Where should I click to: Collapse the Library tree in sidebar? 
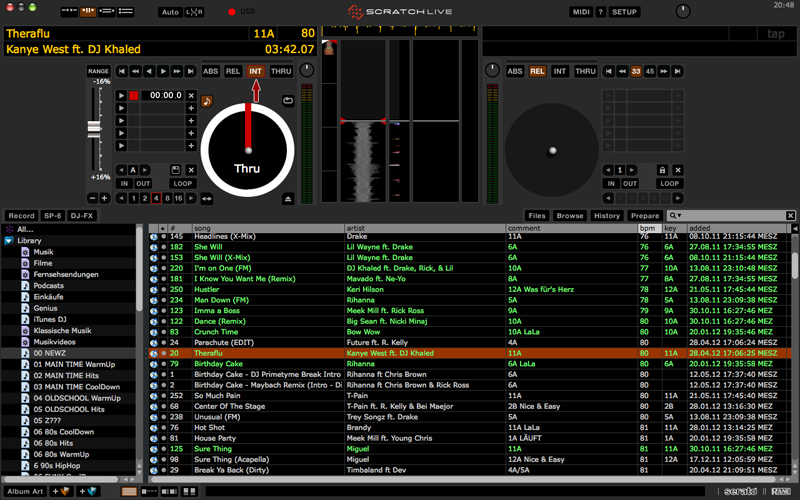9,241
